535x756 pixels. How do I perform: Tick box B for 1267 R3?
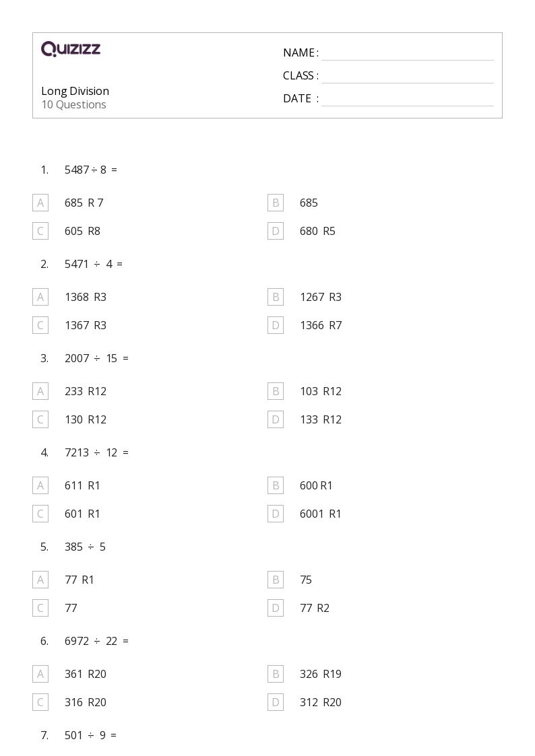pos(276,297)
